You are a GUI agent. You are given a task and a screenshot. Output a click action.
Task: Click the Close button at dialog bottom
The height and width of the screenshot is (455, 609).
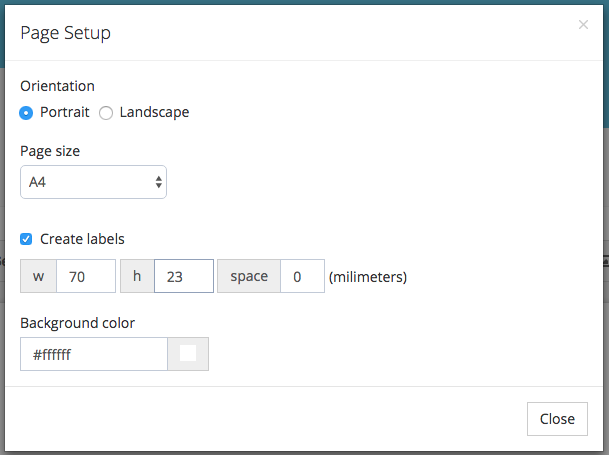[x=557, y=419]
